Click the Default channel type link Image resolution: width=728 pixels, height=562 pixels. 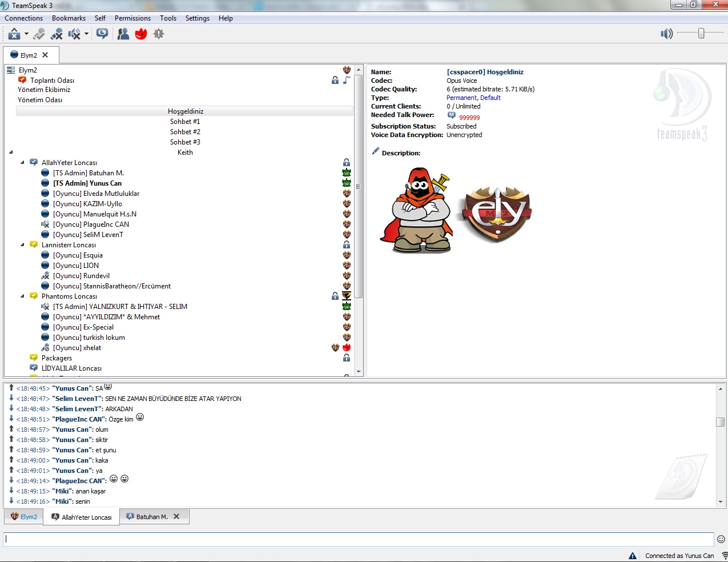[490, 98]
